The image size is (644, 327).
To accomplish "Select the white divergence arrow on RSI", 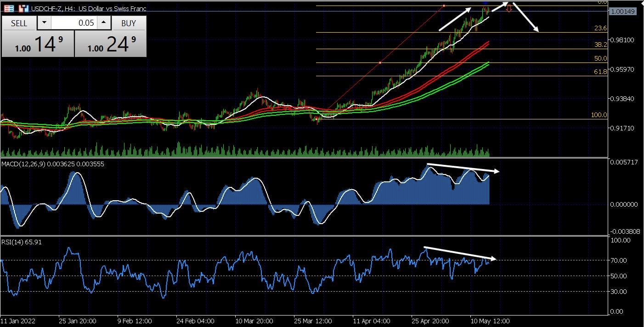I will point(459,253).
